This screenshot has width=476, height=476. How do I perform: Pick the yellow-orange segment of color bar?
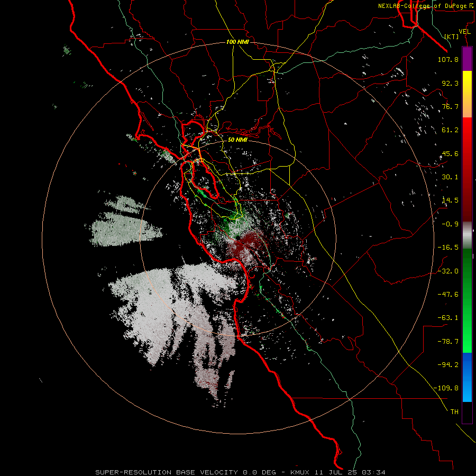click(467, 94)
